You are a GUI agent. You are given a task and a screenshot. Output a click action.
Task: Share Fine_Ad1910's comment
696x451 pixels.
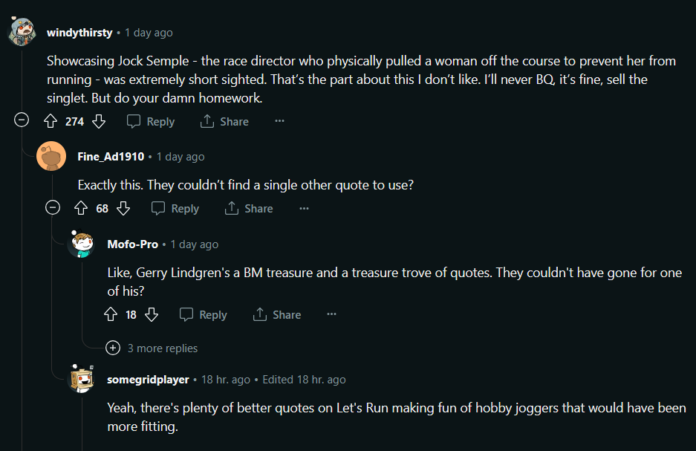(248, 208)
